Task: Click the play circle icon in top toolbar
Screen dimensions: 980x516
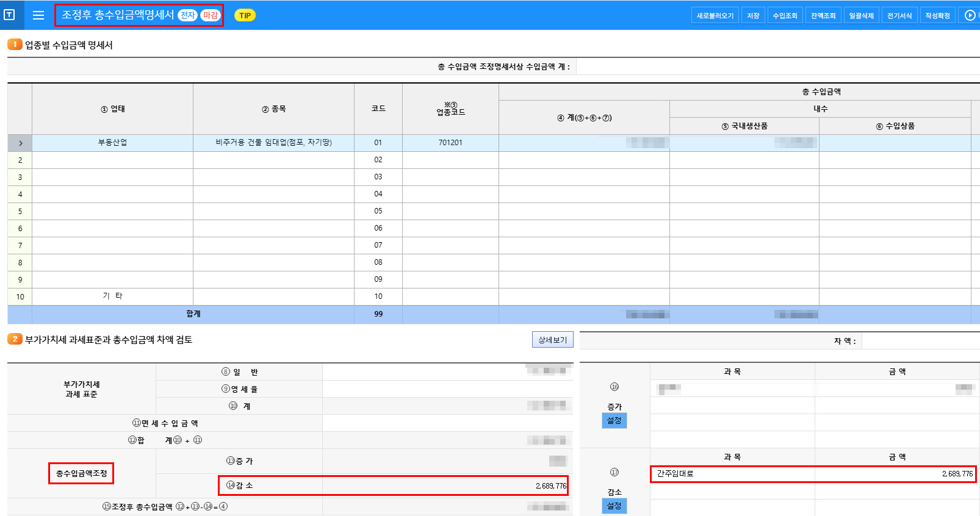Action: 970,15
